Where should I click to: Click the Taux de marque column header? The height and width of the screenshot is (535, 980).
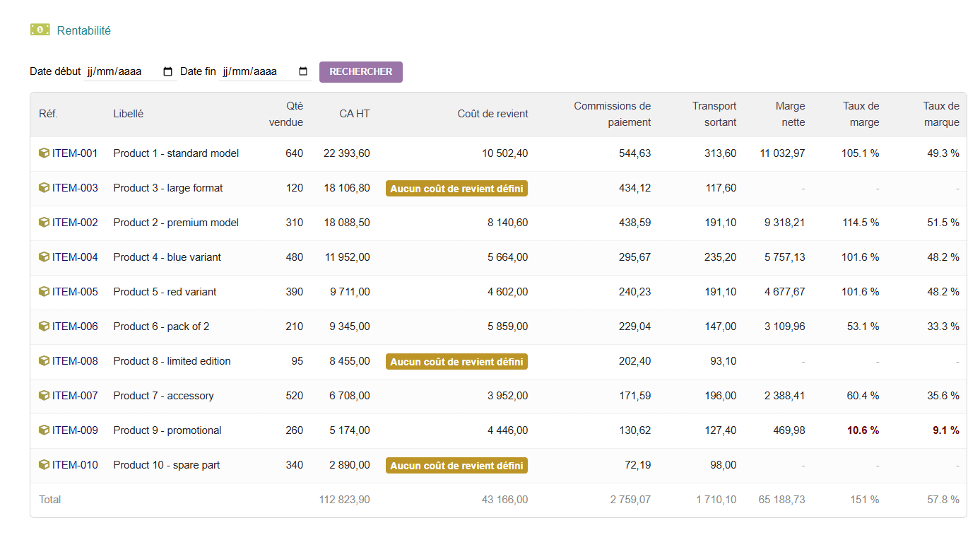(940, 114)
